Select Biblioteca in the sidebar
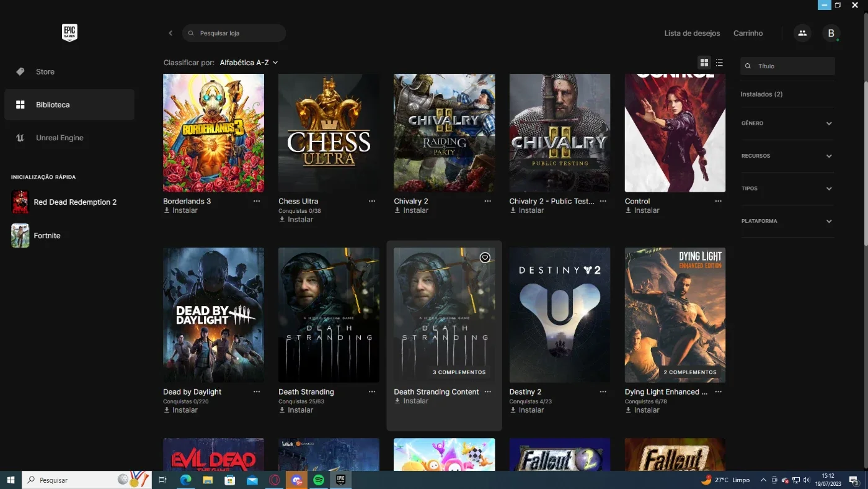This screenshot has width=868, height=489. (x=69, y=104)
